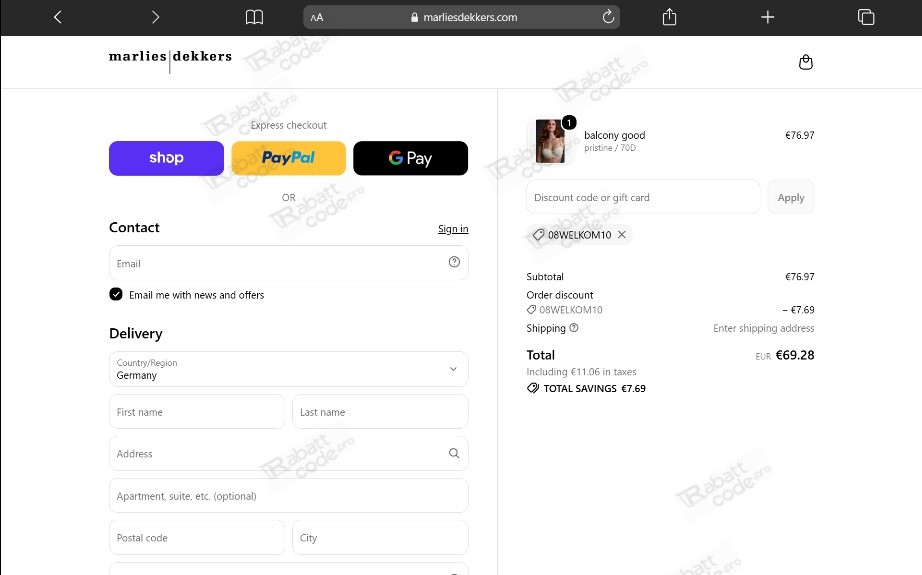
Task: Focus the Address field
Action: (289, 453)
